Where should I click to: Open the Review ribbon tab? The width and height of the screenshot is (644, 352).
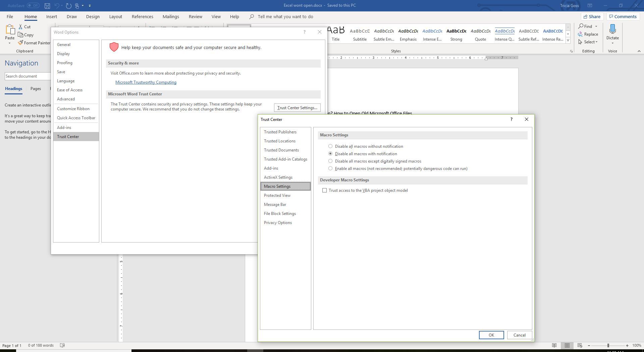point(196,16)
